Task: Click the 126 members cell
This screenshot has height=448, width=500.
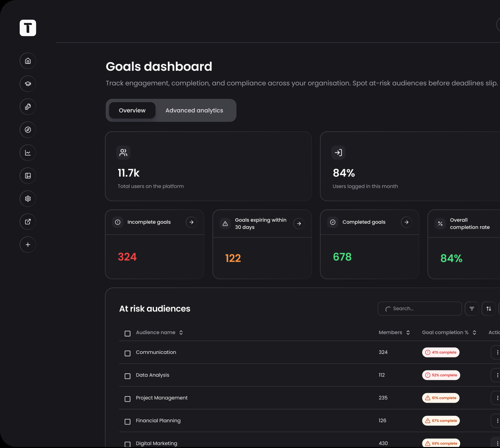Action: 382,421
